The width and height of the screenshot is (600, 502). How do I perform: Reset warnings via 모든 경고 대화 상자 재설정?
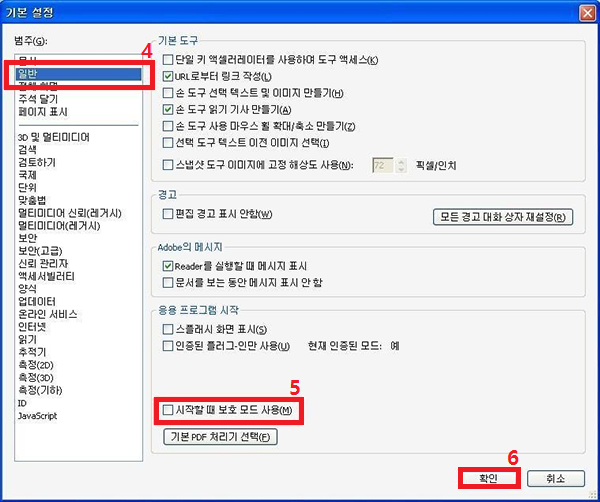pos(503,217)
